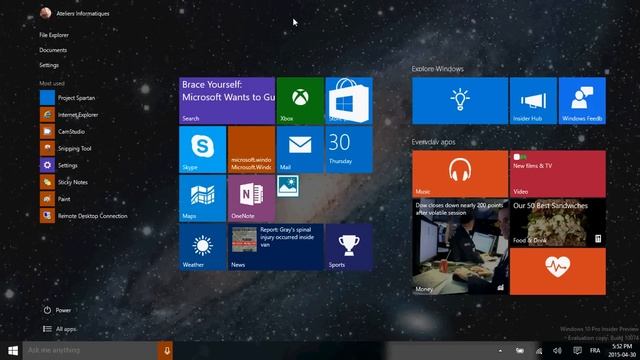The height and width of the screenshot is (360, 640).
Task: Open the Search tile headline Brace Yourself
Action: coord(227,101)
